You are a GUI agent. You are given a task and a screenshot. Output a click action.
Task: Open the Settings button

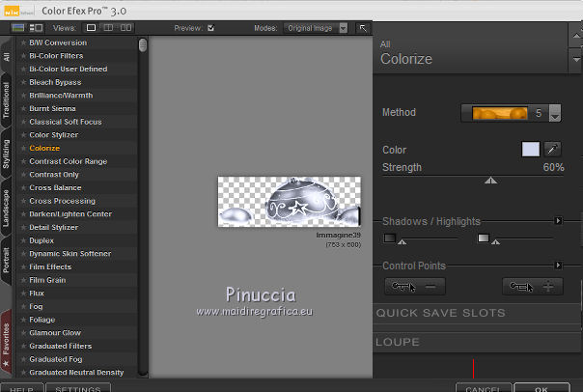coord(78,388)
